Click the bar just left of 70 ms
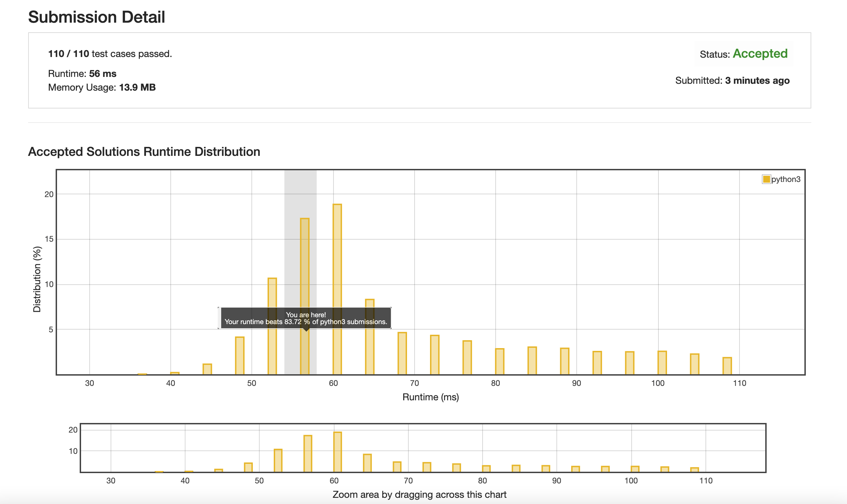 click(402, 353)
